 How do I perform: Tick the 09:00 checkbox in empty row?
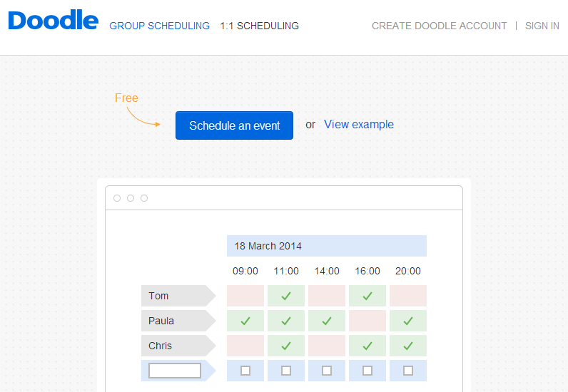point(245,371)
